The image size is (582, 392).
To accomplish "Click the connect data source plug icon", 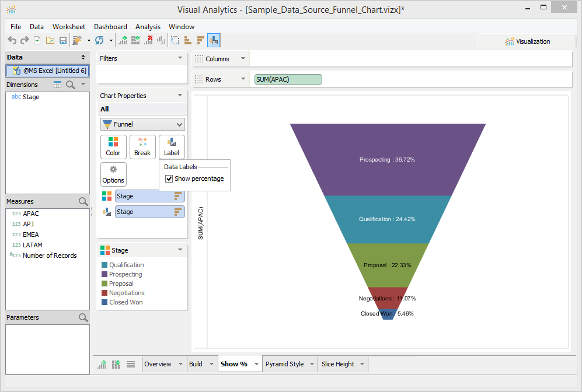I will (77, 40).
